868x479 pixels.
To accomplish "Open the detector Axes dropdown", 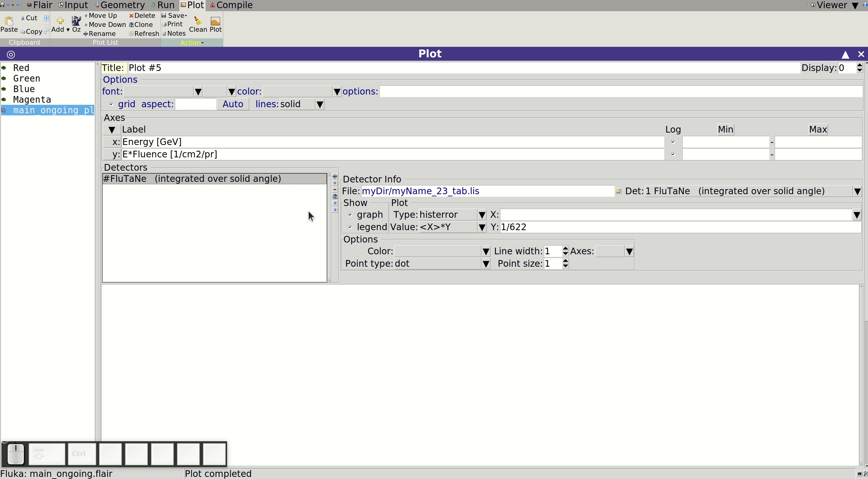I will click(629, 251).
